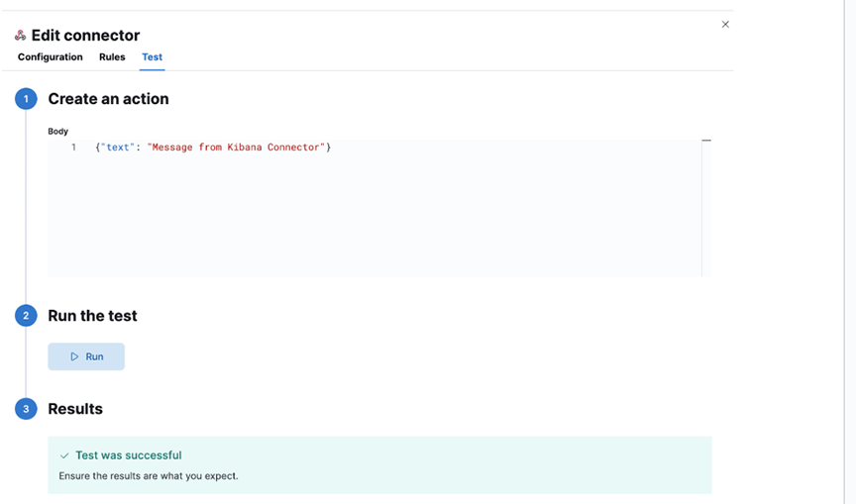The width and height of the screenshot is (856, 504).
Task: Select the Test tab
Action: point(152,57)
